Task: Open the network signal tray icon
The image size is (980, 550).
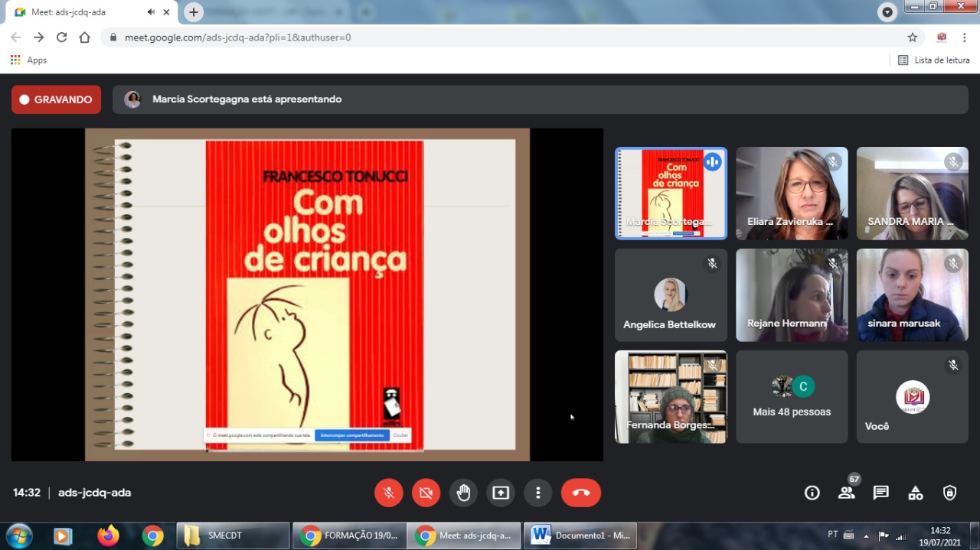Action: pos(901,535)
